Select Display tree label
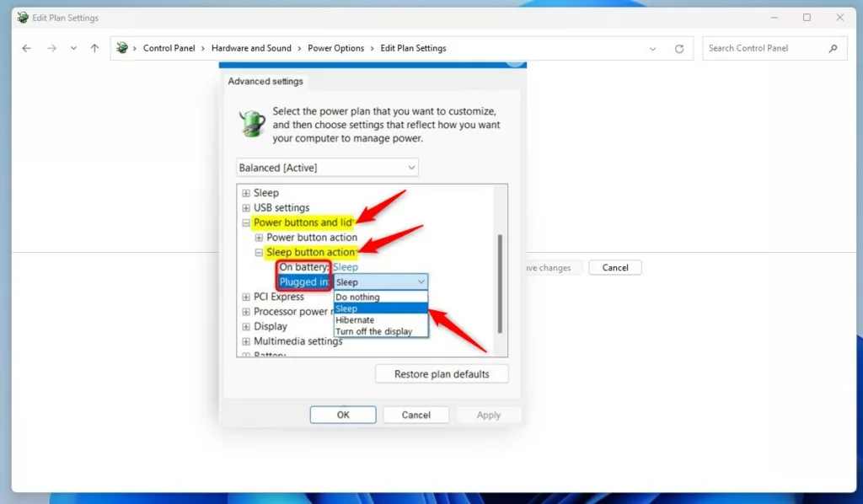 tap(271, 326)
